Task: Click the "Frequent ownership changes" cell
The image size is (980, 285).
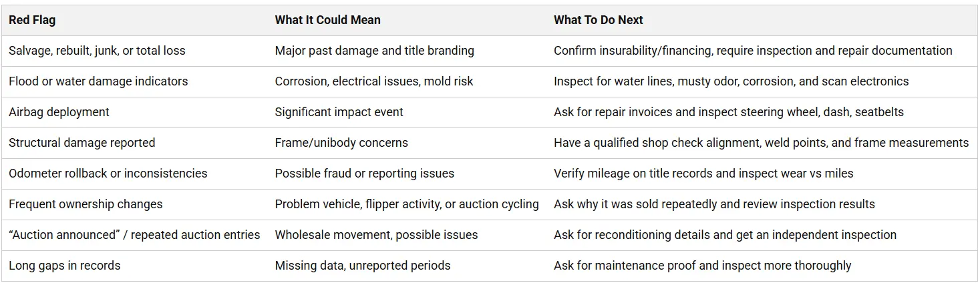Action: point(86,204)
